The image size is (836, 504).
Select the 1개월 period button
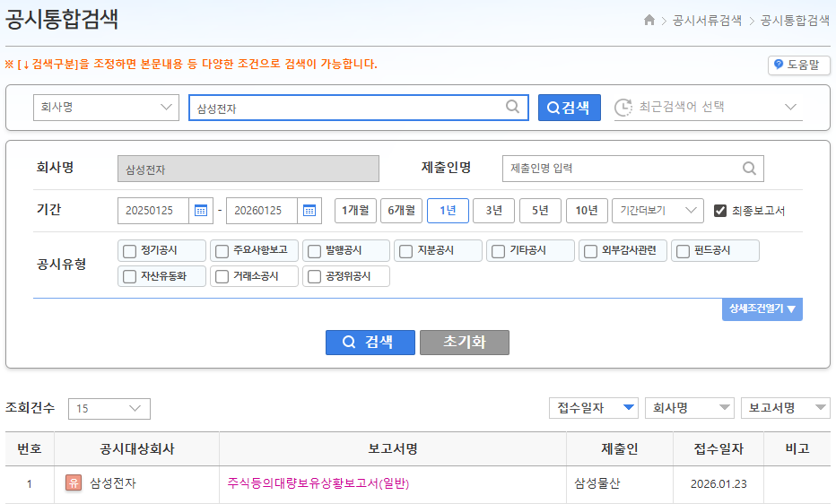point(355,211)
